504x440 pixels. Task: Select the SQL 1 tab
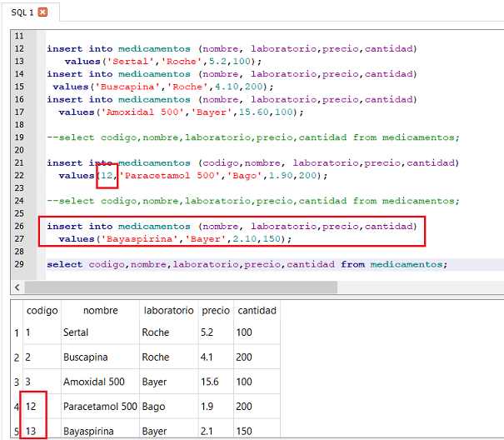point(29,12)
